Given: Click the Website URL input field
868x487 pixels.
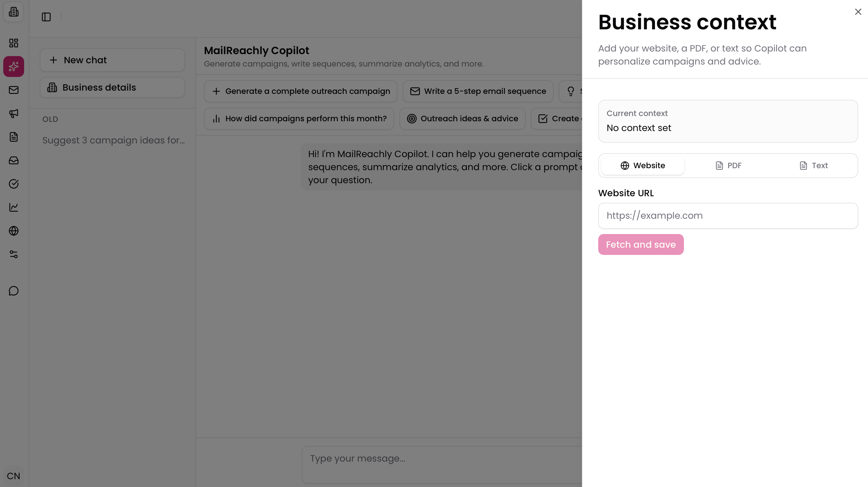Looking at the screenshot, I should pos(728,215).
